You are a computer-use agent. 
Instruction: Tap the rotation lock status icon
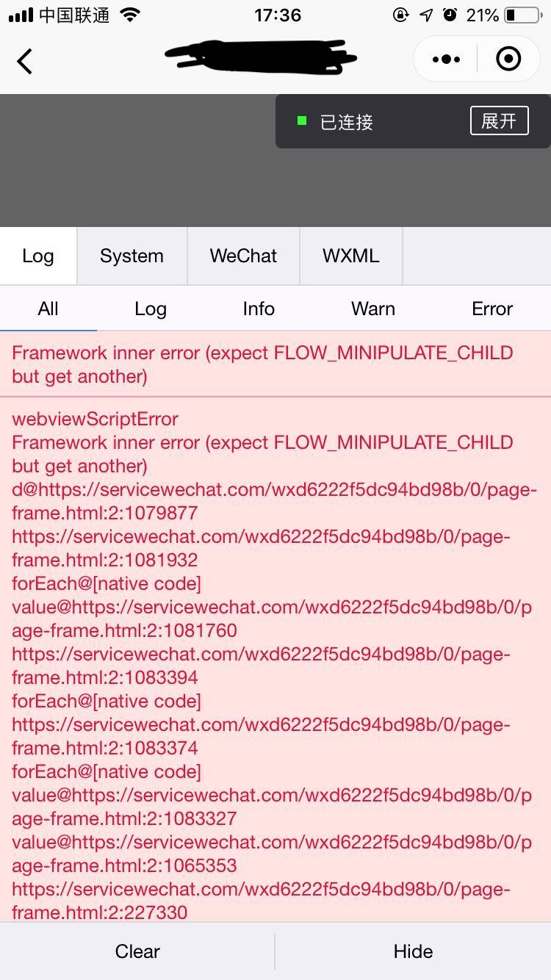[x=401, y=15]
